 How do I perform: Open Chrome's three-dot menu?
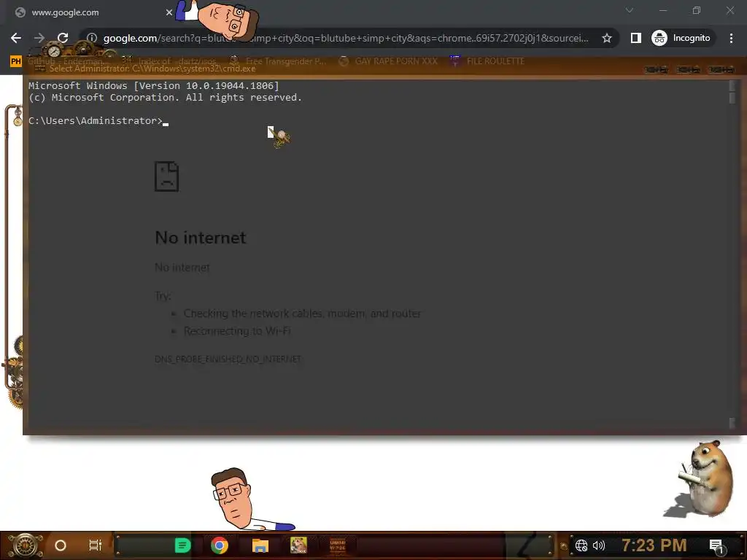(x=731, y=38)
